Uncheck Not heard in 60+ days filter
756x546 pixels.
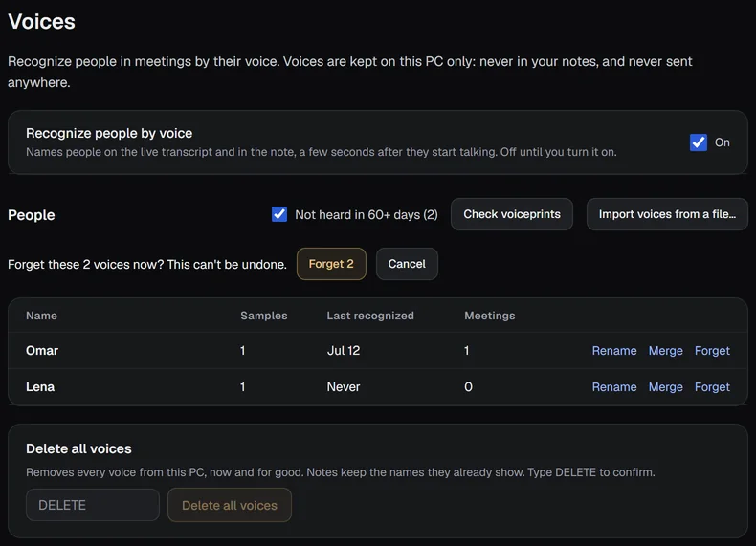[x=279, y=214]
